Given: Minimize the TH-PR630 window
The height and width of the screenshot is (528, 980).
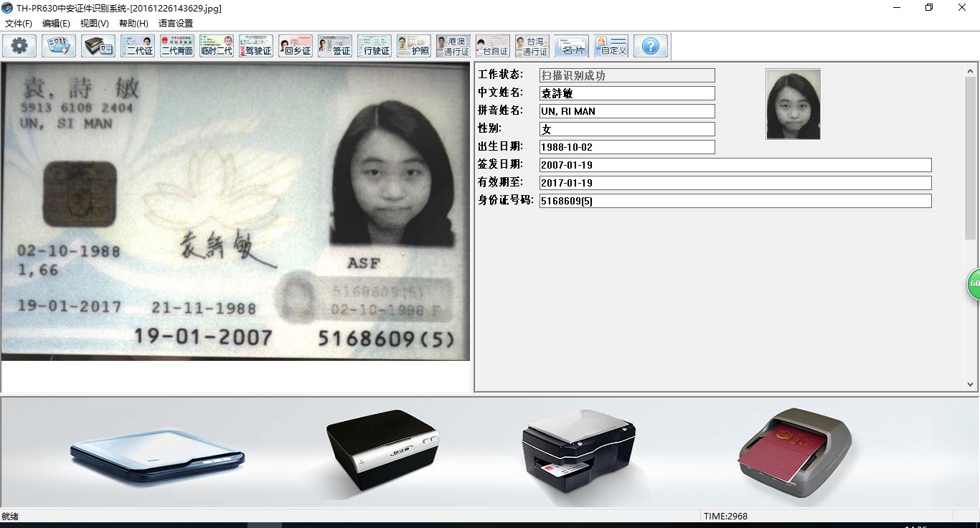Looking at the screenshot, I should [897, 8].
